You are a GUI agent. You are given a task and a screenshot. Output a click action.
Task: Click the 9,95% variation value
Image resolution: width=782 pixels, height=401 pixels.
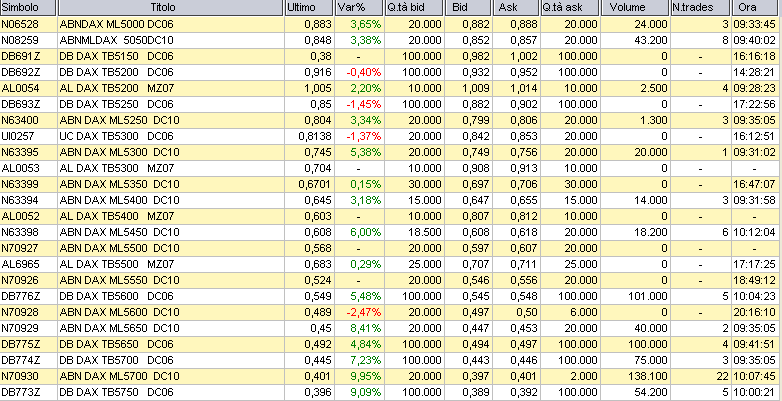coord(366,376)
